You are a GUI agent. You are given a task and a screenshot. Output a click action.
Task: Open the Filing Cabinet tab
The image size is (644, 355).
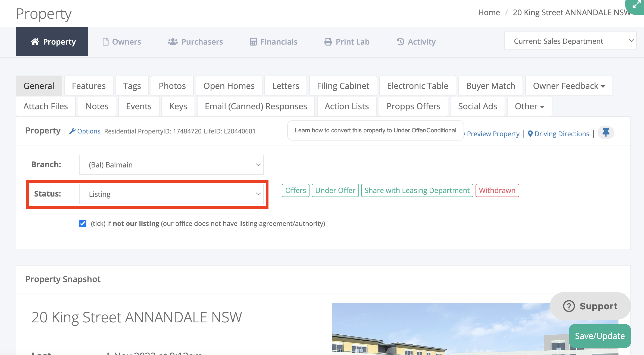tap(343, 86)
